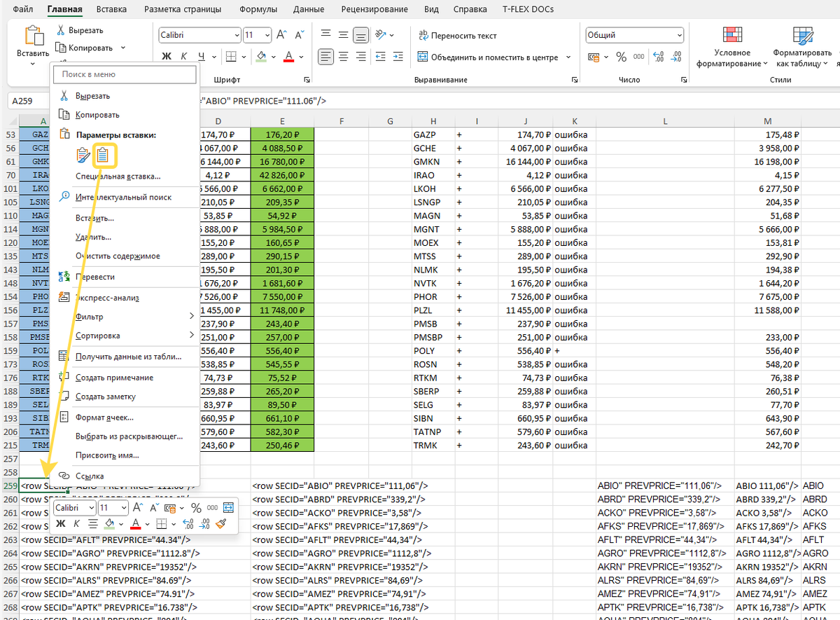The height and width of the screenshot is (620, 840).
Task: Click the highlighted paste values icon
Action: 104,155
